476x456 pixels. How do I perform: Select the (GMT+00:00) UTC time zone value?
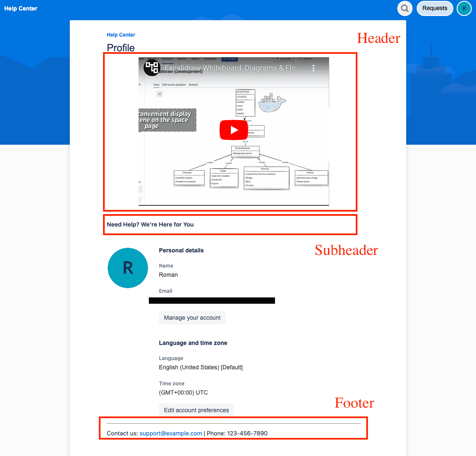coord(183,392)
